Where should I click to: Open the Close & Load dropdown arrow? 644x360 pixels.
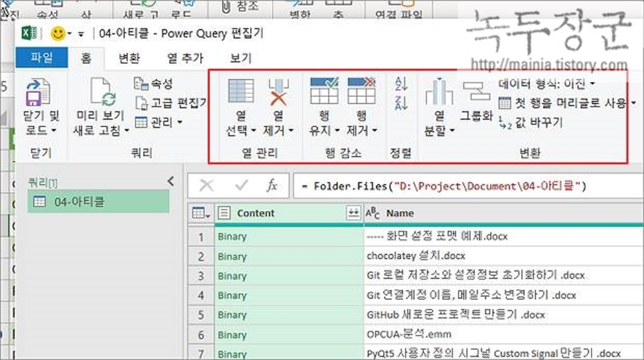(x=53, y=131)
